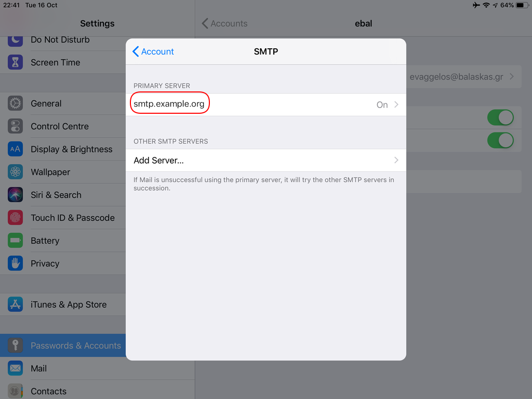Select the Touch ID & Passcode icon
This screenshot has height=399, width=532.
16,218
